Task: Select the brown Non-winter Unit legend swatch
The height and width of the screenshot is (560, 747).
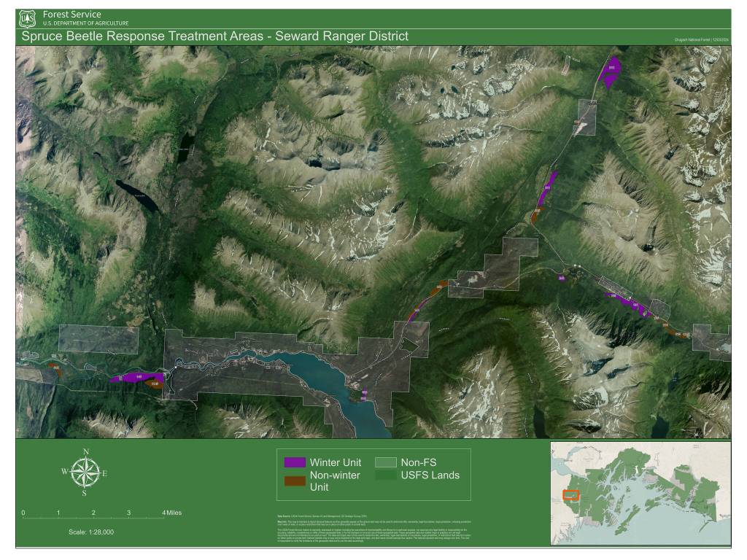Action: tap(295, 480)
